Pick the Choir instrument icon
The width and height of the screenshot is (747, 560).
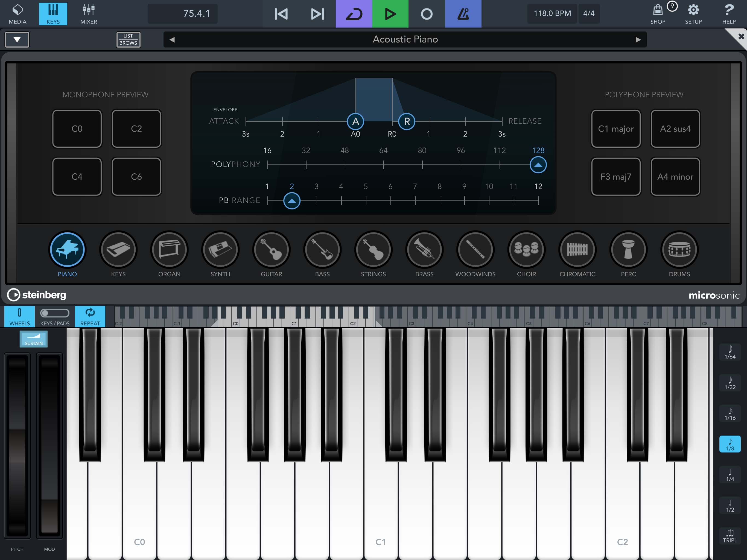[526, 250]
